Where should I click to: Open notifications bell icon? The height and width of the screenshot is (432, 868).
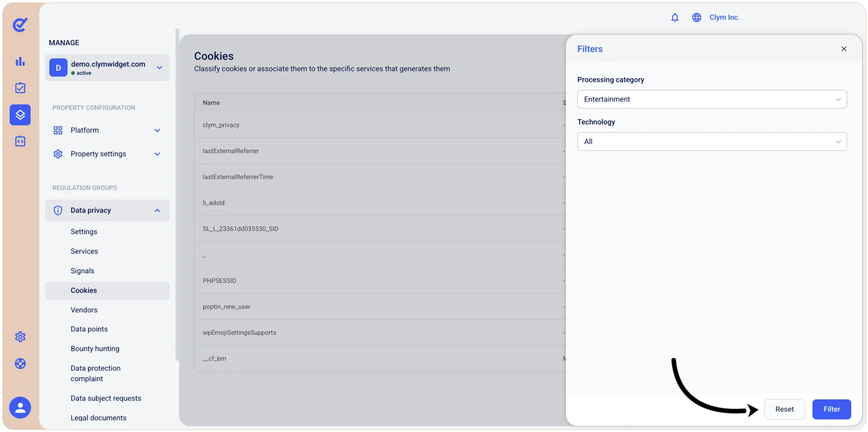pyautogui.click(x=675, y=17)
